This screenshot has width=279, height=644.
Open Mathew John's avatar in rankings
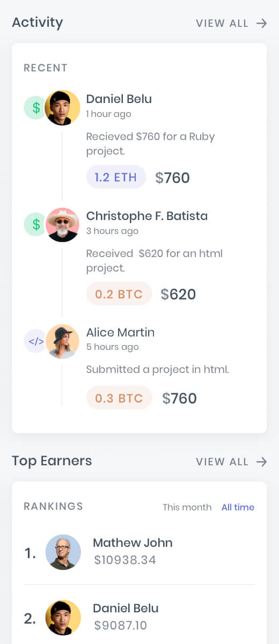coord(63,552)
